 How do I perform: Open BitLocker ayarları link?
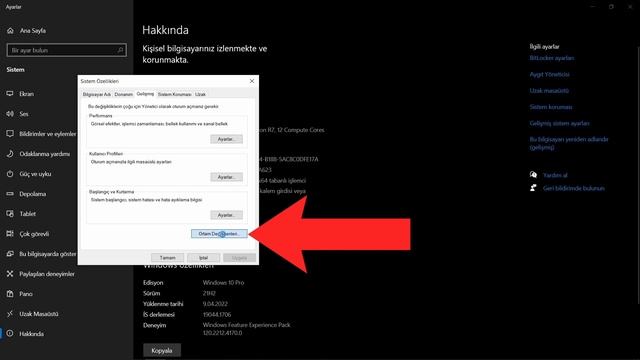pos(552,58)
